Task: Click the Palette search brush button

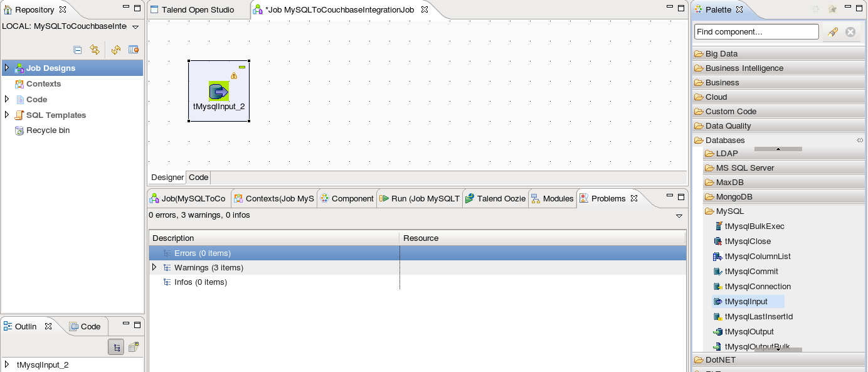Action: coord(832,32)
